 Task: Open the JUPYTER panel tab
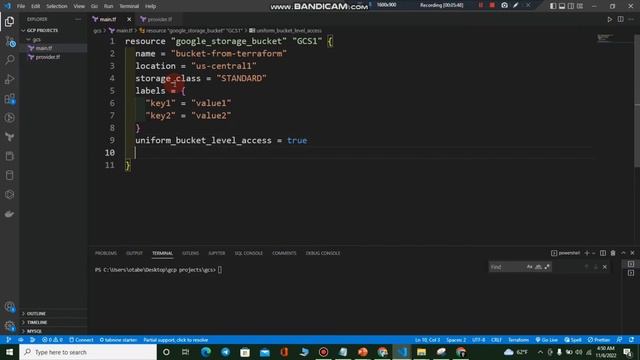(216, 253)
